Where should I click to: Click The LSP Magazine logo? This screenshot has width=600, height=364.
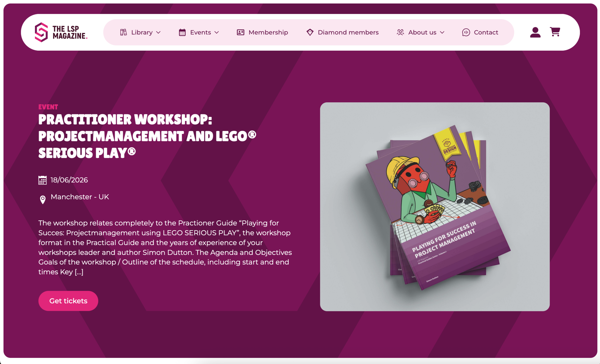pyautogui.click(x=61, y=32)
